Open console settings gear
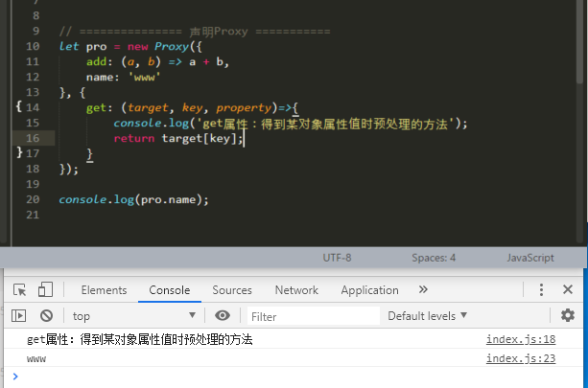Image resolution: width=588 pixels, height=388 pixels. [568, 316]
